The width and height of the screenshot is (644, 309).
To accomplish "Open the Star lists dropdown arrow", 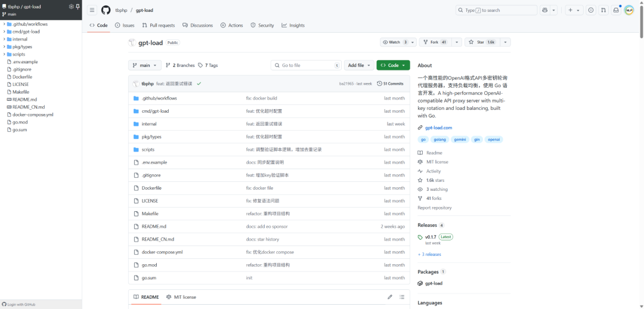I will click(x=505, y=42).
